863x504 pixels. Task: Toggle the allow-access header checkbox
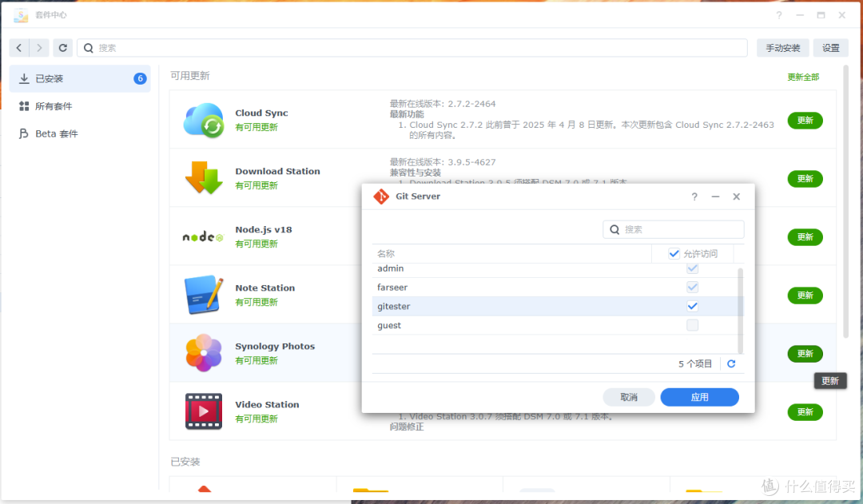674,254
